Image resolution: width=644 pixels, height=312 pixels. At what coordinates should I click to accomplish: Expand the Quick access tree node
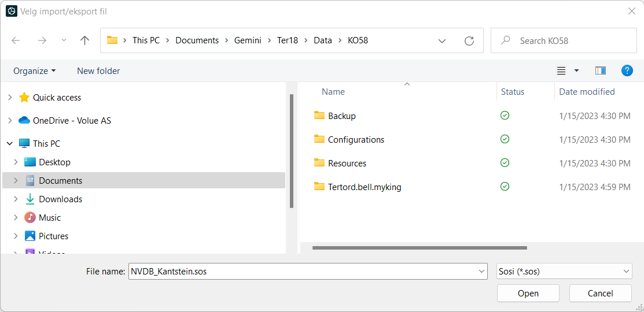tap(9, 98)
